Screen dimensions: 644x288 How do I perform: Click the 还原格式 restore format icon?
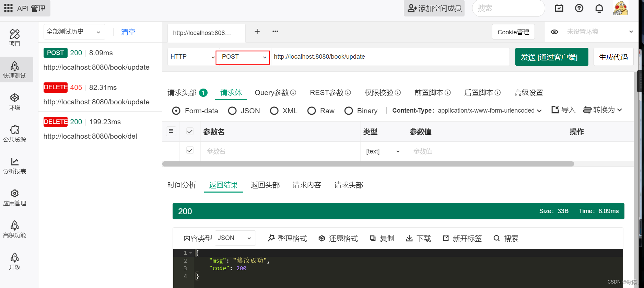pyautogui.click(x=322, y=238)
